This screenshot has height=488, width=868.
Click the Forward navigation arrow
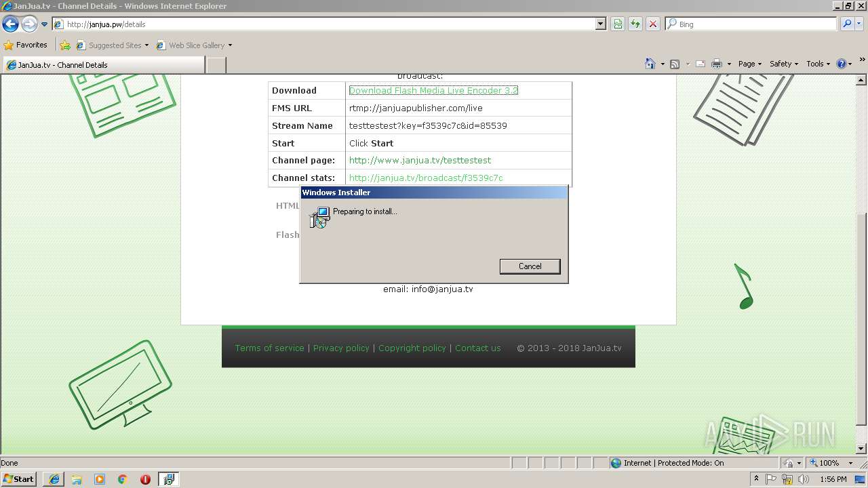coord(29,24)
